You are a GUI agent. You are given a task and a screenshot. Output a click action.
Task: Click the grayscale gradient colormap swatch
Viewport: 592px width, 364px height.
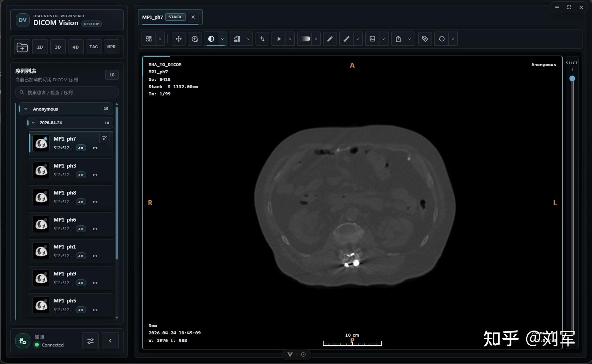coord(305,39)
